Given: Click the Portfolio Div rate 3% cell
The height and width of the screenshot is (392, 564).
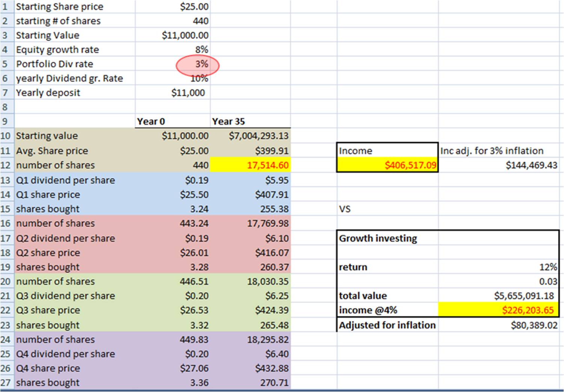Looking at the screenshot, I should 173,64.
